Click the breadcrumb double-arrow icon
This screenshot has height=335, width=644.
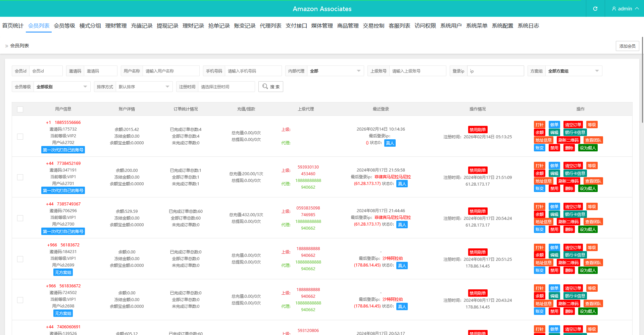(x=6, y=46)
